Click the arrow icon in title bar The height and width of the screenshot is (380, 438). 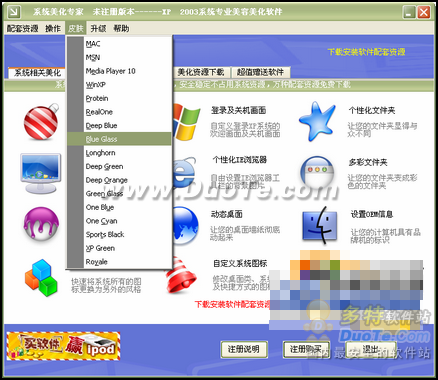[x=14, y=12]
